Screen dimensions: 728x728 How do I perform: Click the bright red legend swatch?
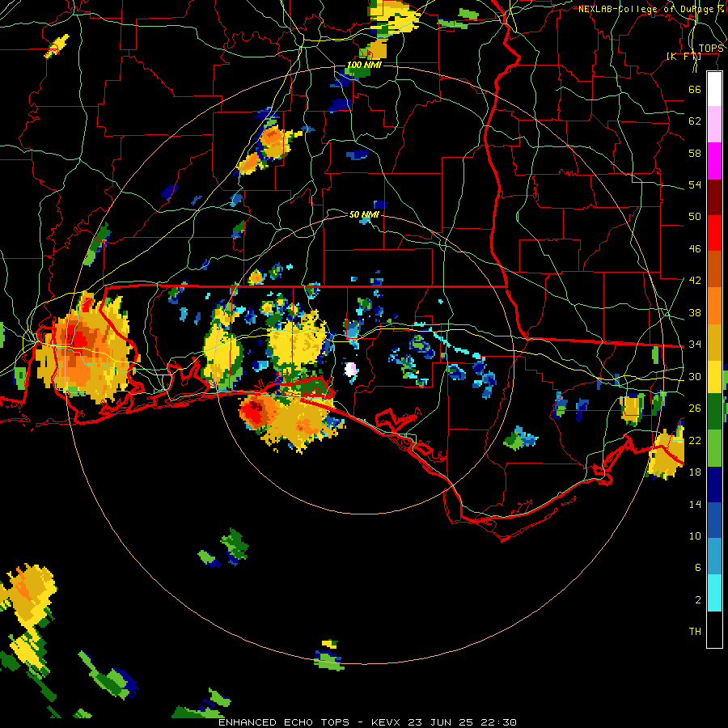[714, 233]
